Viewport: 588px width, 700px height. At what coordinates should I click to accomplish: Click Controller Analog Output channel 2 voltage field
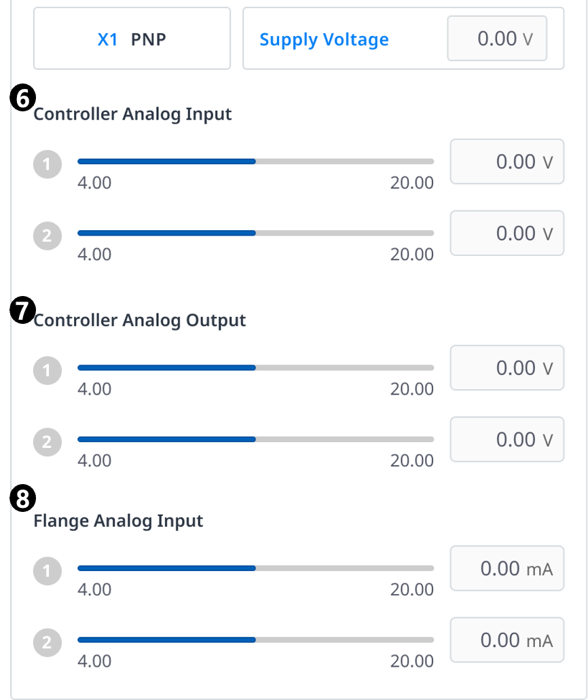coord(507,439)
